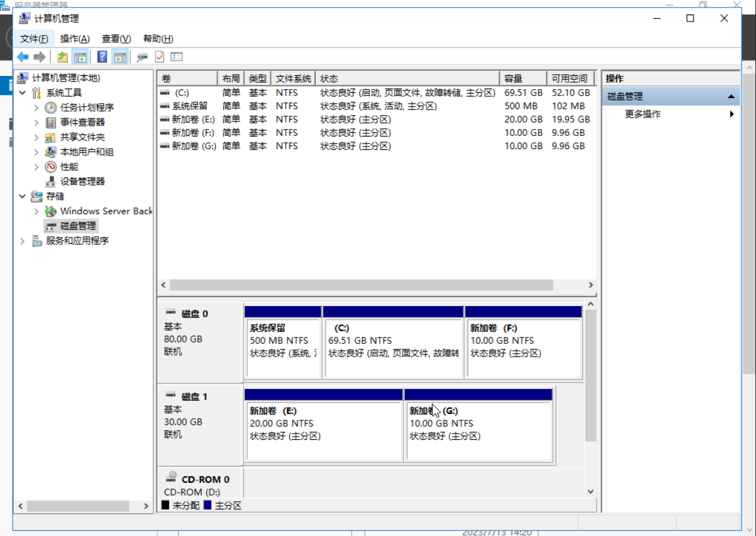The height and width of the screenshot is (536, 756).
Task: Toggle Show/Hide Action Pane toolbar button
Action: [x=120, y=57]
